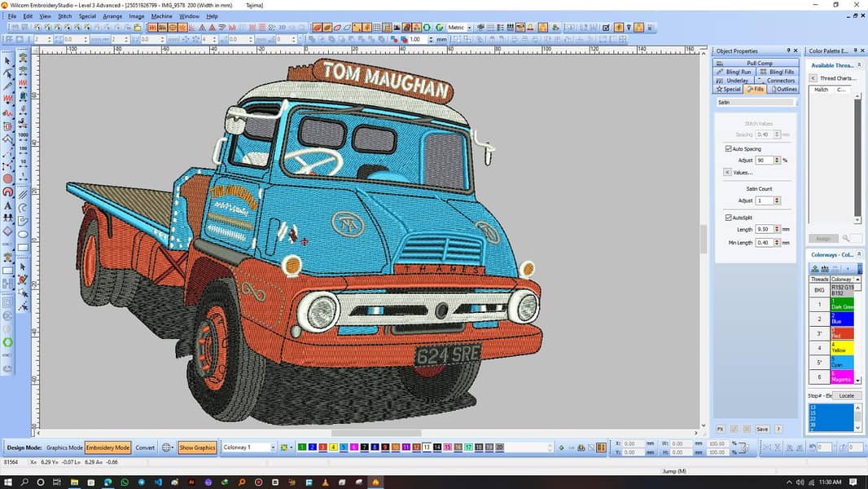868x489 pixels.
Task: Switch to Graphics Mode
Action: 64,447
